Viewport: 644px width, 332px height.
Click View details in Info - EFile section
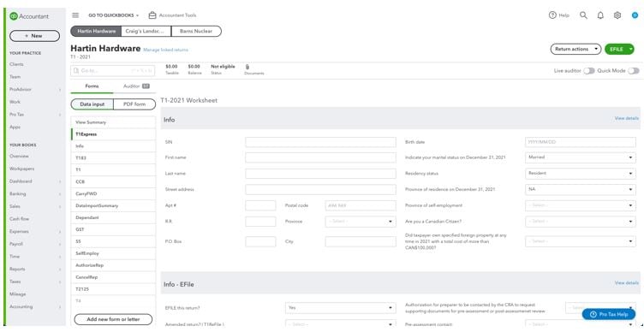pos(626,283)
